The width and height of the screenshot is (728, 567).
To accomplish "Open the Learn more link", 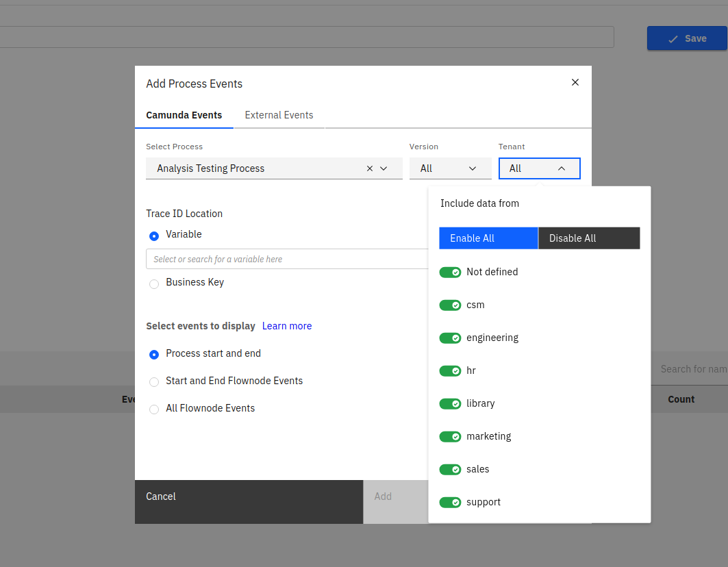I will point(286,326).
